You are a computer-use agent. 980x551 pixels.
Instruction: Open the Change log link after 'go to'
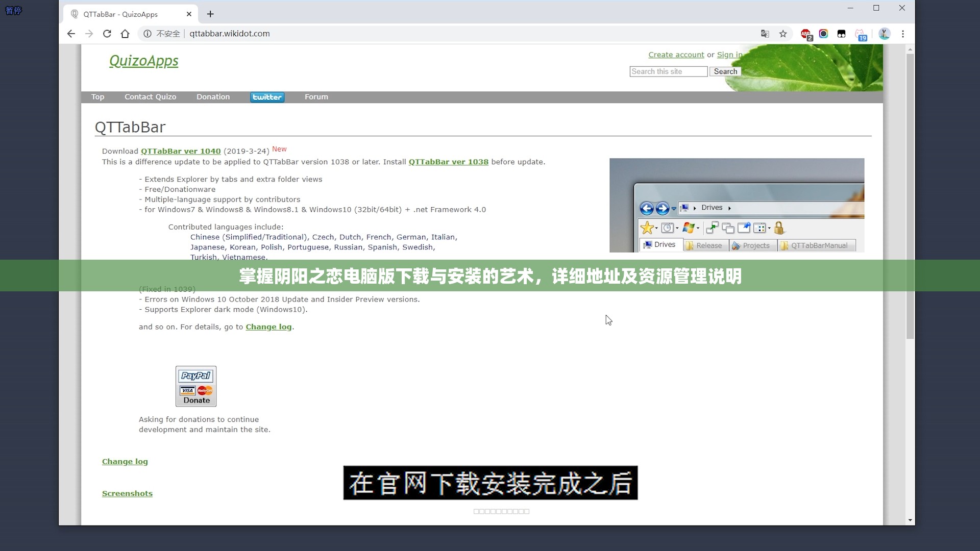(268, 327)
